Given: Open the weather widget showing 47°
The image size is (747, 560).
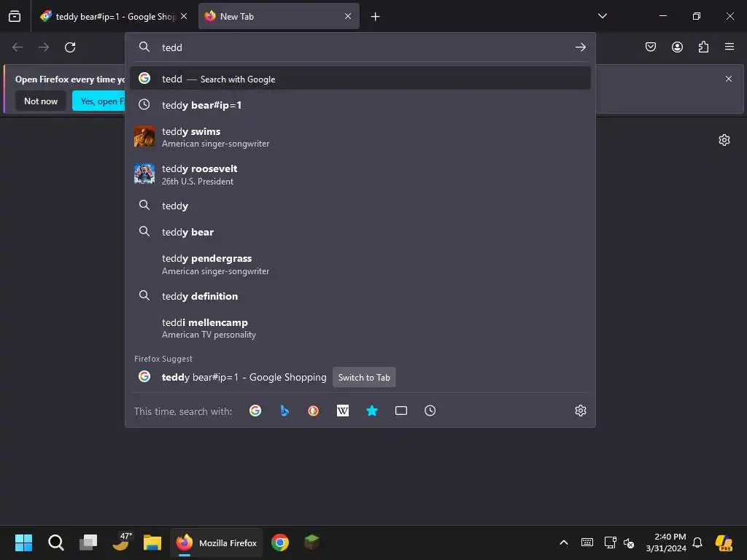Looking at the screenshot, I should click(121, 542).
